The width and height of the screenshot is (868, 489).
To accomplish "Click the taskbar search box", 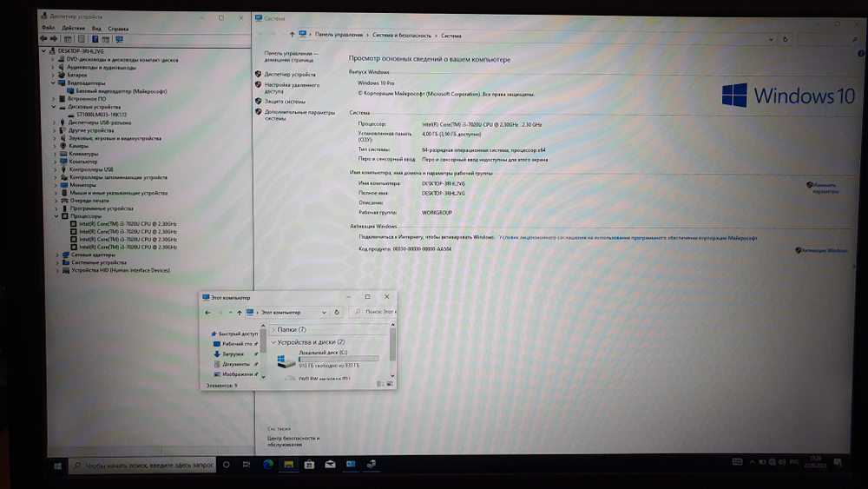I will 143,466.
